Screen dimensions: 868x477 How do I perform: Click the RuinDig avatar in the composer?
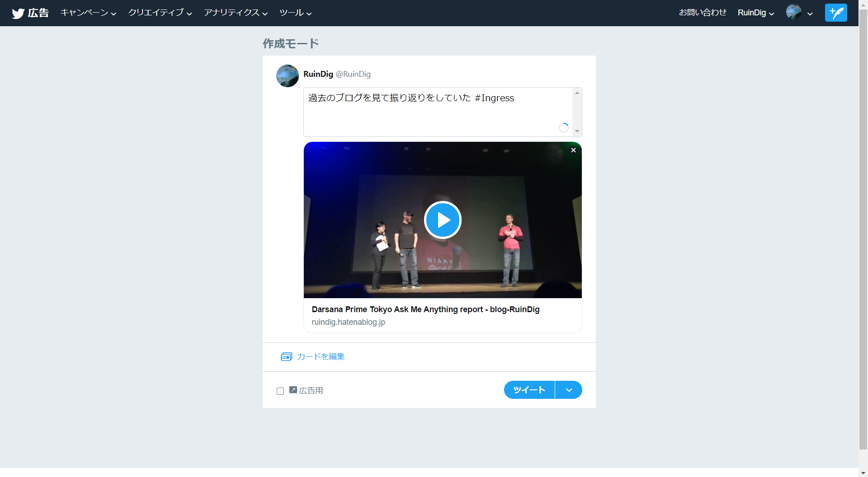click(288, 76)
